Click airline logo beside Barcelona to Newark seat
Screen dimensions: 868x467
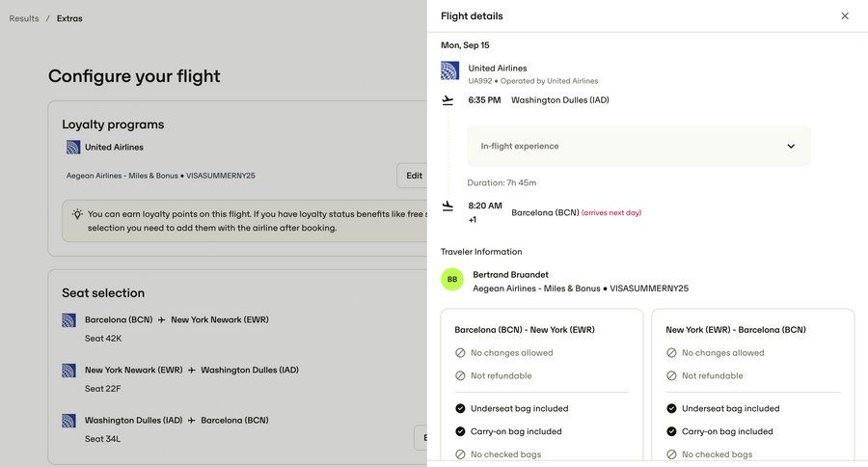point(69,320)
